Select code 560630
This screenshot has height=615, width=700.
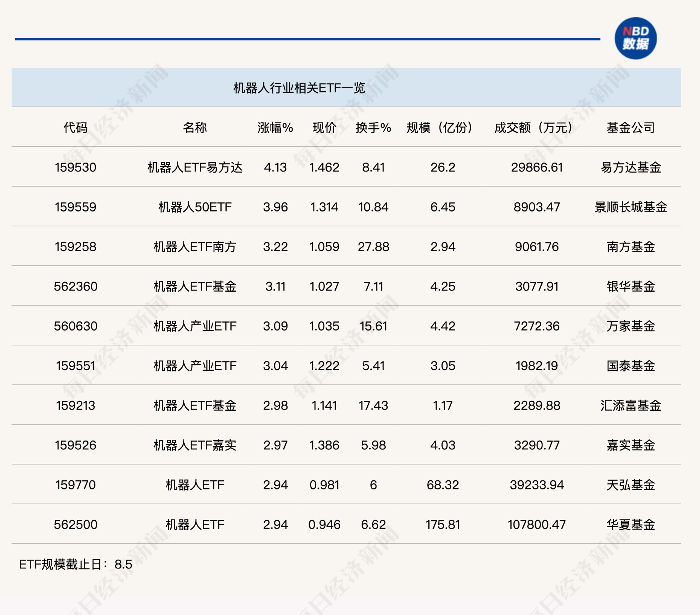tap(76, 326)
